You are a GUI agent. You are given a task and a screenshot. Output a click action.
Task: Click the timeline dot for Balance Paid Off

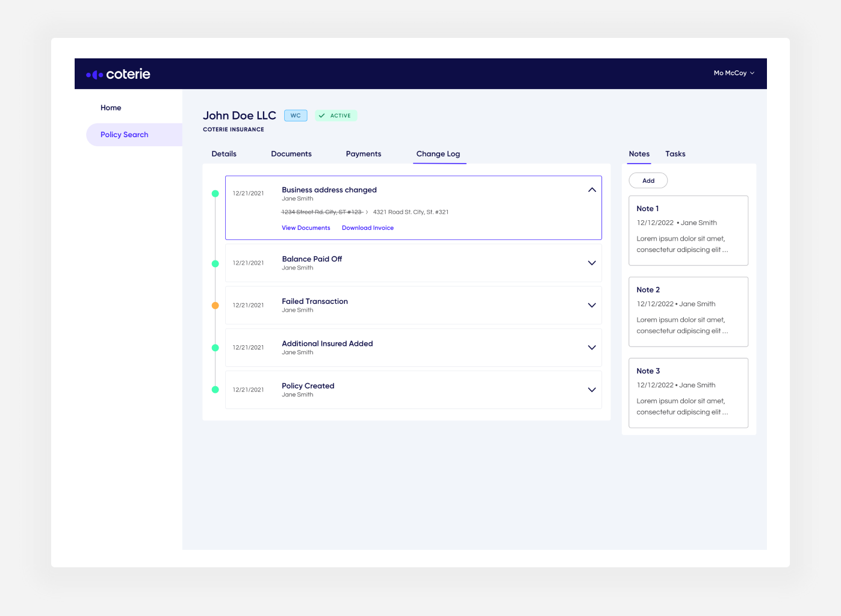pyautogui.click(x=215, y=263)
